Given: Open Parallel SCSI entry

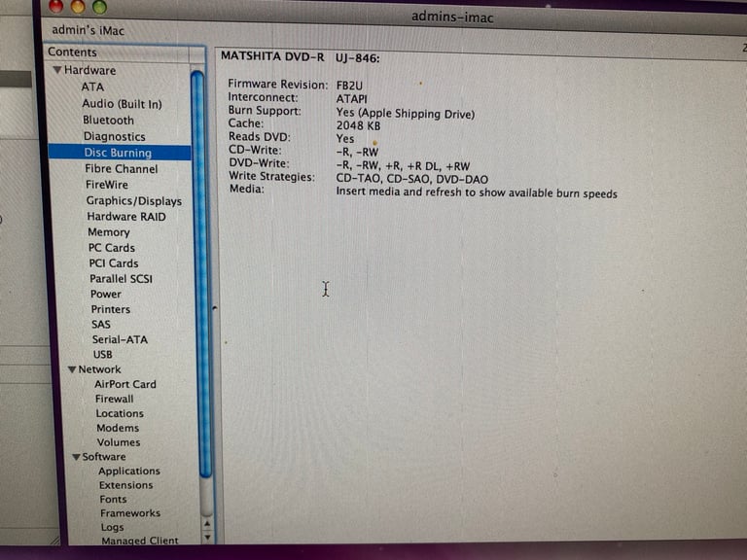Looking at the screenshot, I should tap(121, 279).
